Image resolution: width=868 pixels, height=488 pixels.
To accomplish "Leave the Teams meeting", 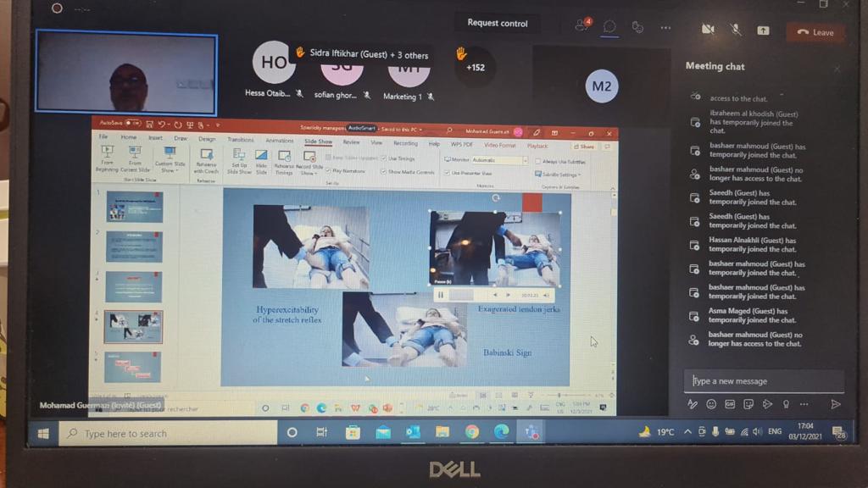I will pos(815,32).
